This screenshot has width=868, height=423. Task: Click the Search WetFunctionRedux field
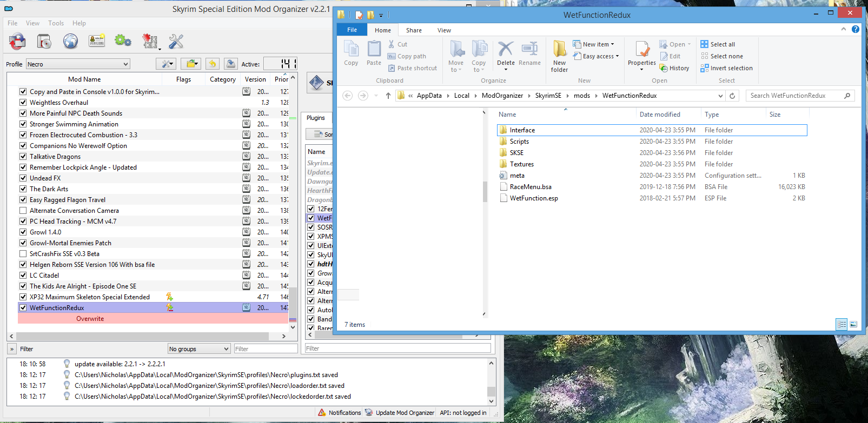[x=794, y=96]
